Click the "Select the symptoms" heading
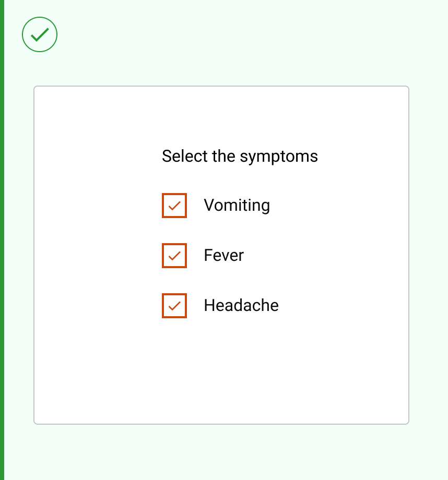The height and width of the screenshot is (480, 448). click(x=240, y=156)
